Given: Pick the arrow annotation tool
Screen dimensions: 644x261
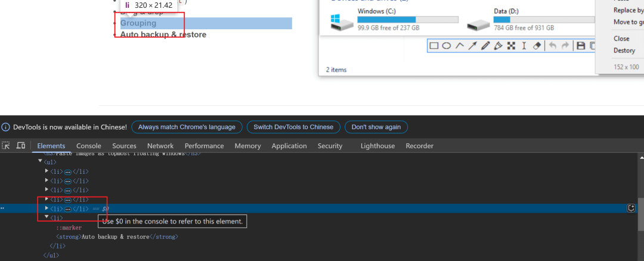Looking at the screenshot, I should (x=472, y=46).
